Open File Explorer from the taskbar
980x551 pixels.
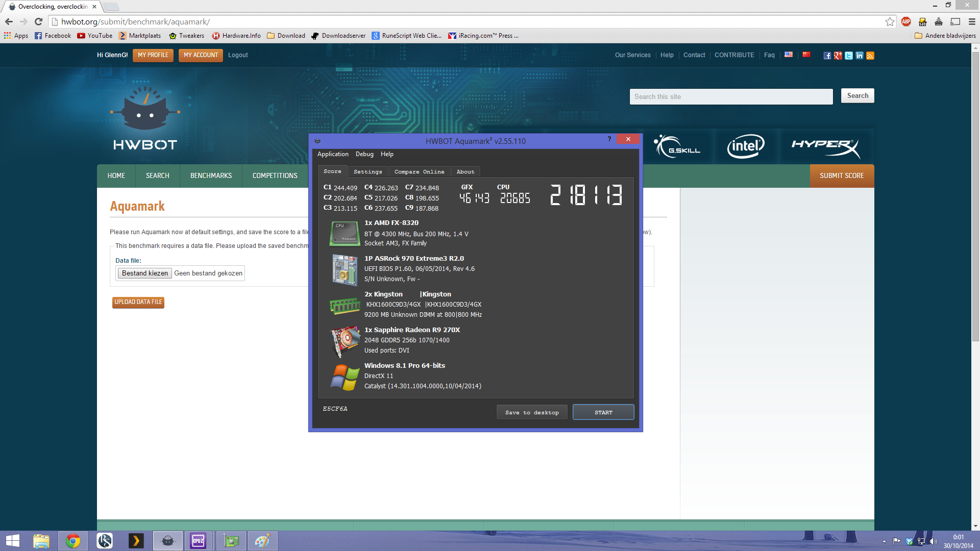pyautogui.click(x=41, y=541)
